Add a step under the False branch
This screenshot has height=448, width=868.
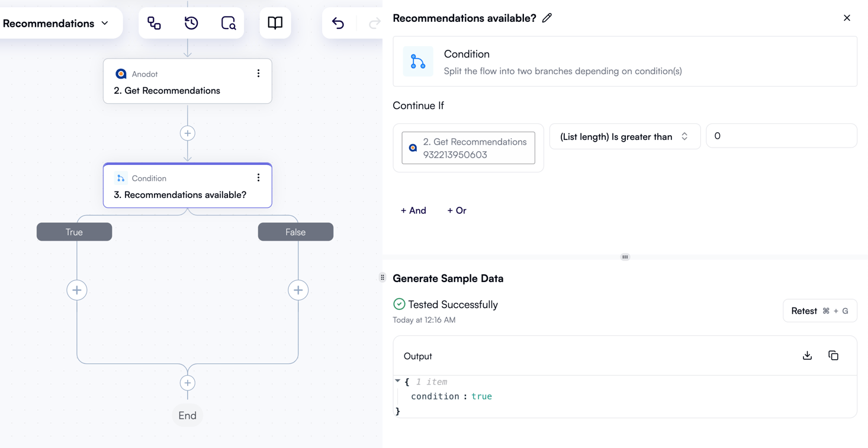click(298, 290)
